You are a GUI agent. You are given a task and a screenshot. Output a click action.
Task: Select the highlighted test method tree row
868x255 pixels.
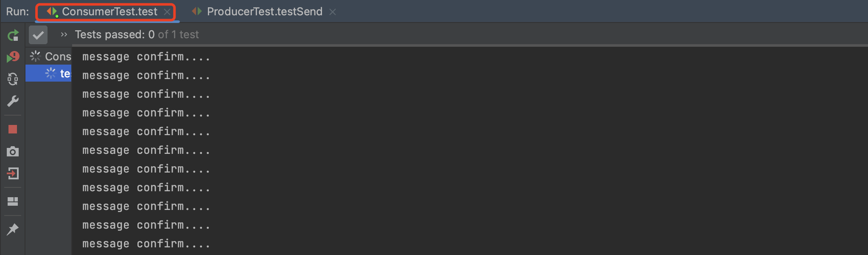click(64, 74)
